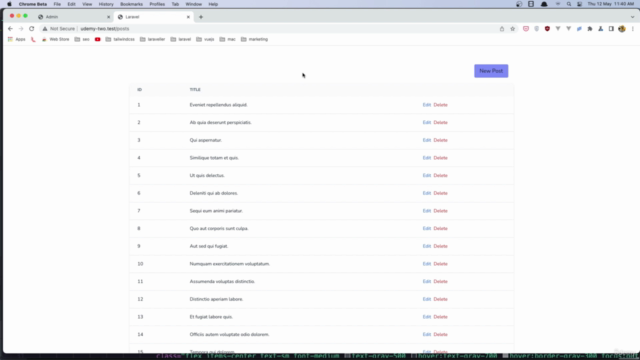Open Control Center in menu bar

click(580, 4)
